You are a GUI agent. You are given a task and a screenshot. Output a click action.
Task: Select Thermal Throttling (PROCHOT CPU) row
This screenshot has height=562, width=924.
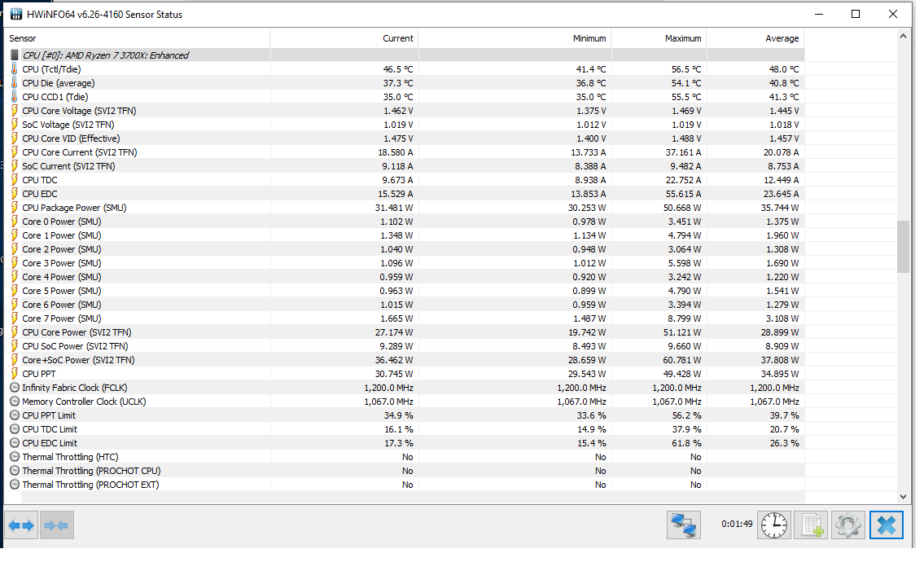click(405, 471)
